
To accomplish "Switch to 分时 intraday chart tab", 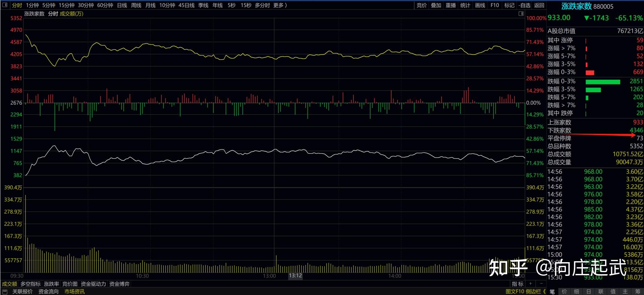I will coord(17,5).
